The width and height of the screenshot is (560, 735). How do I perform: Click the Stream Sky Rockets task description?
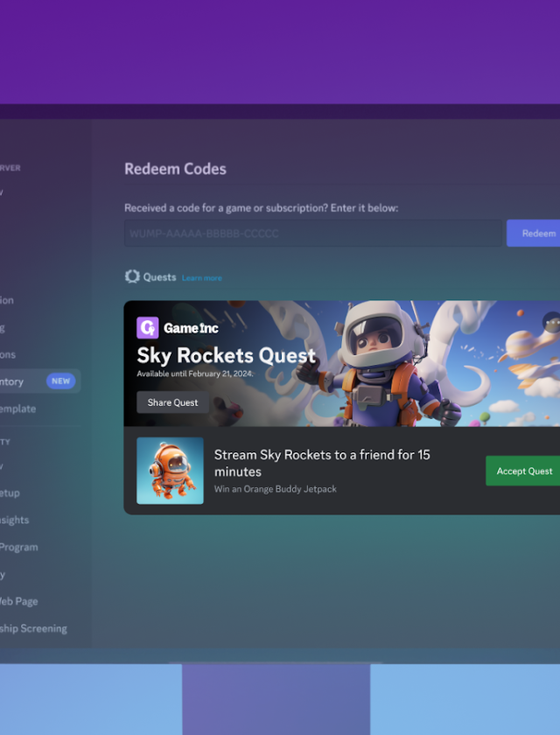pos(322,463)
